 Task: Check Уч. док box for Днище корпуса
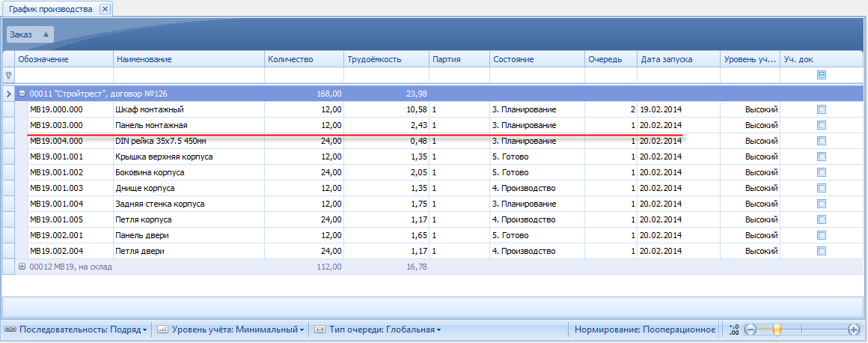point(822,188)
